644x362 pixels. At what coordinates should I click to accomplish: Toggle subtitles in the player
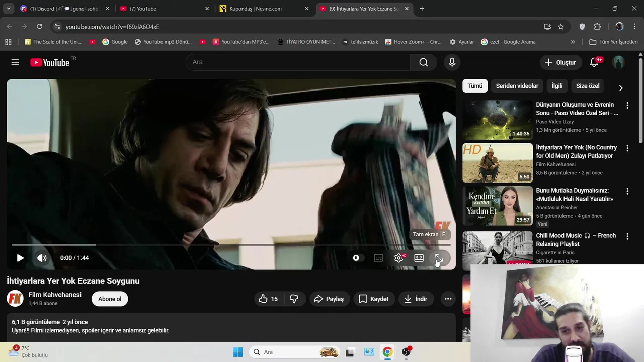[x=379, y=258]
